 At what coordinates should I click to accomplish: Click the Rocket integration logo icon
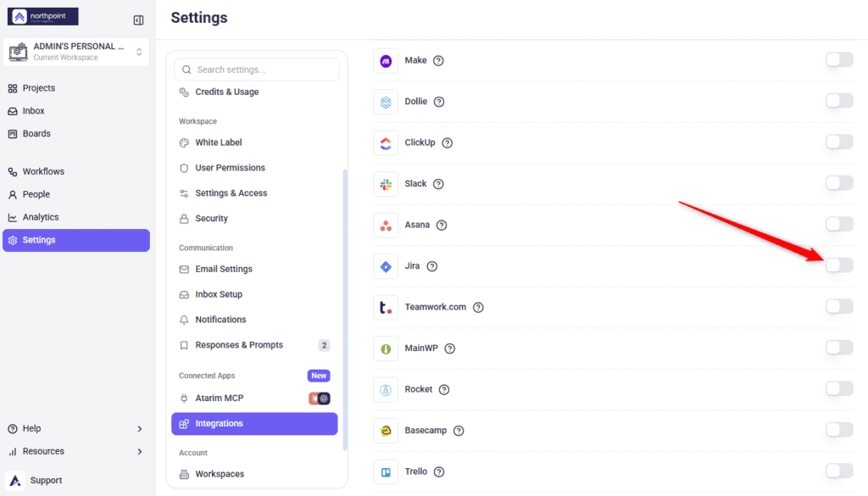coord(386,390)
